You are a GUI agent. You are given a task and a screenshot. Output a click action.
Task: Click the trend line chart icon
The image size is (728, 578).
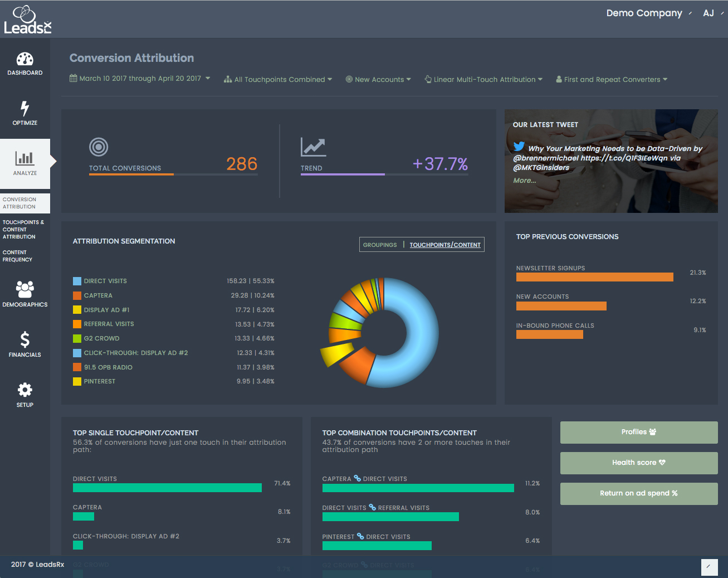pos(313,147)
